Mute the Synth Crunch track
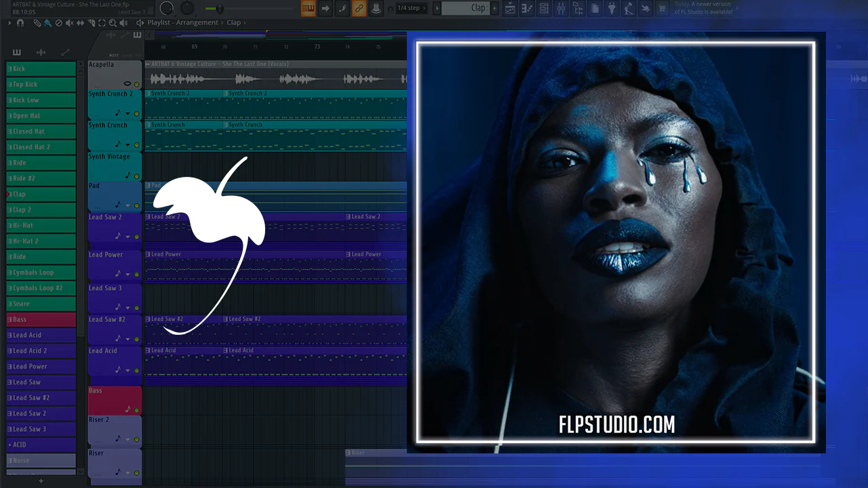The image size is (868, 488). 136,144
